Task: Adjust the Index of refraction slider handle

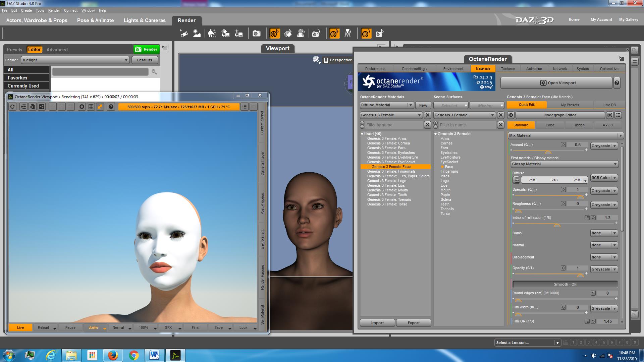Action: [x=557, y=225]
